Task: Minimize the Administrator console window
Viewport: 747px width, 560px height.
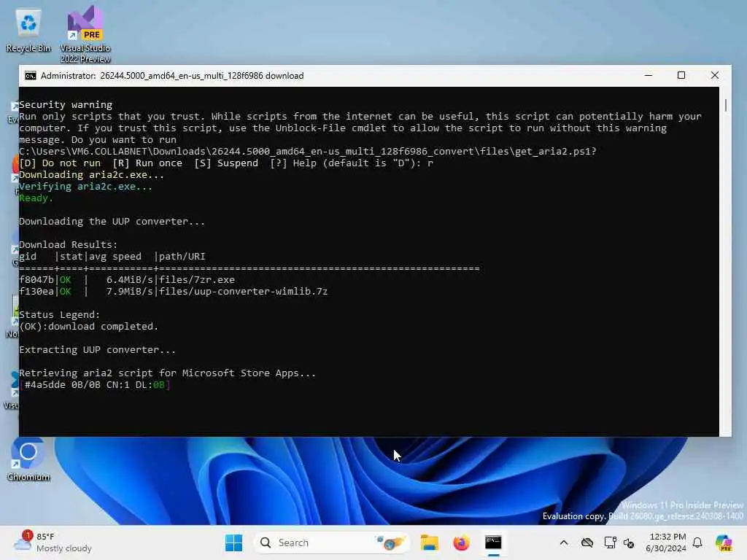Action: tap(649, 75)
